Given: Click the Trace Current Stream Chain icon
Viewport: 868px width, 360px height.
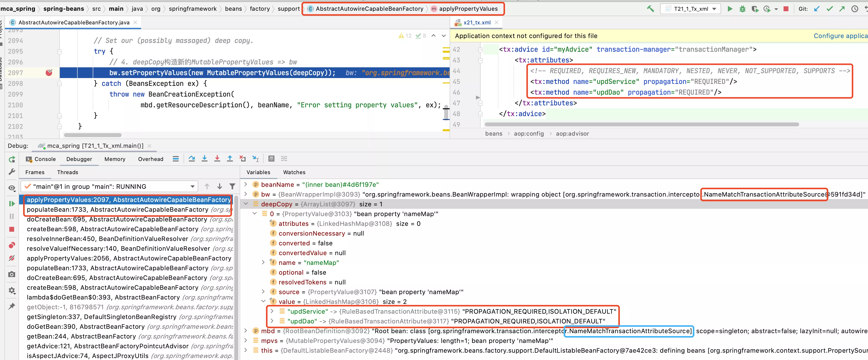Looking at the screenshot, I should [284, 159].
